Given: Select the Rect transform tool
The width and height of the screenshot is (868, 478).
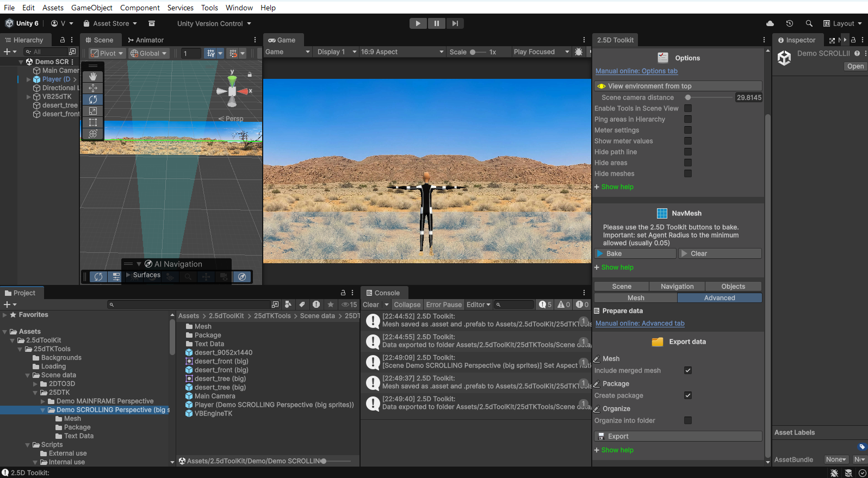Looking at the screenshot, I should (93, 122).
